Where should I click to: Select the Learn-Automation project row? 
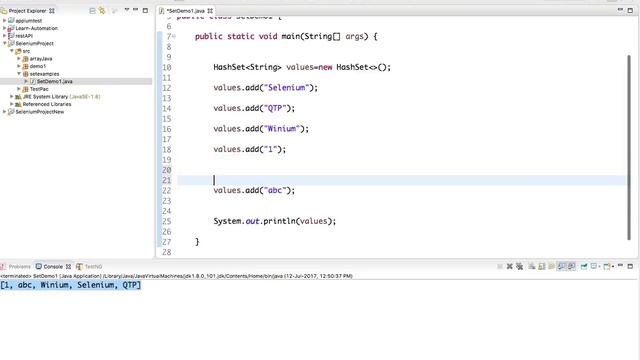(76, 28)
